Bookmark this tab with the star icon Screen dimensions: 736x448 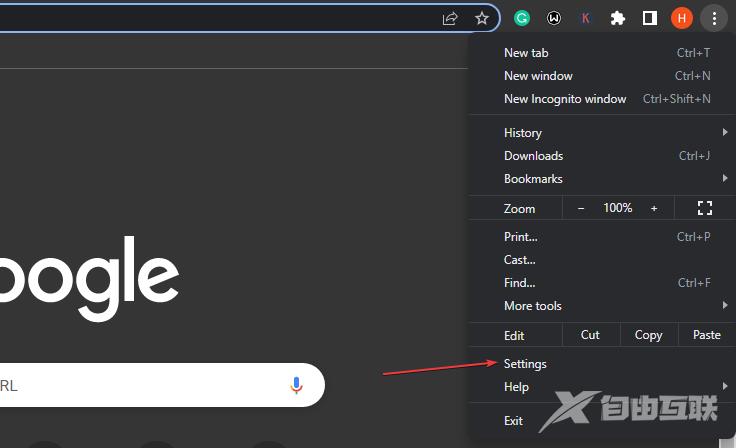point(482,19)
